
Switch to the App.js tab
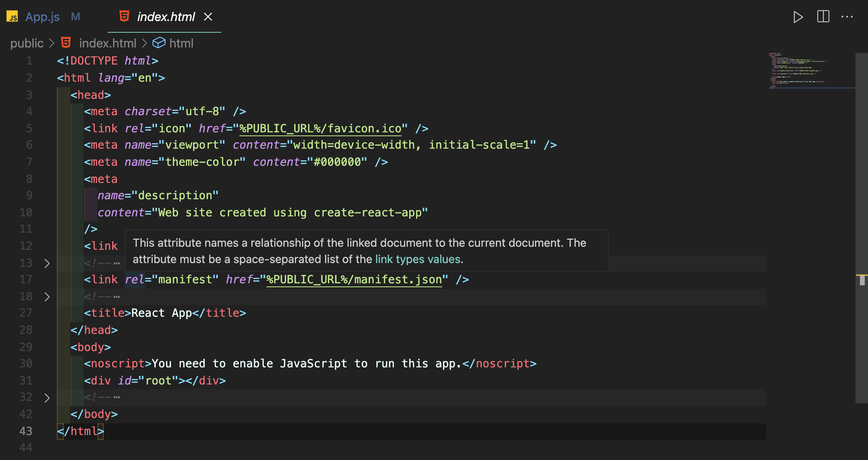(42, 17)
